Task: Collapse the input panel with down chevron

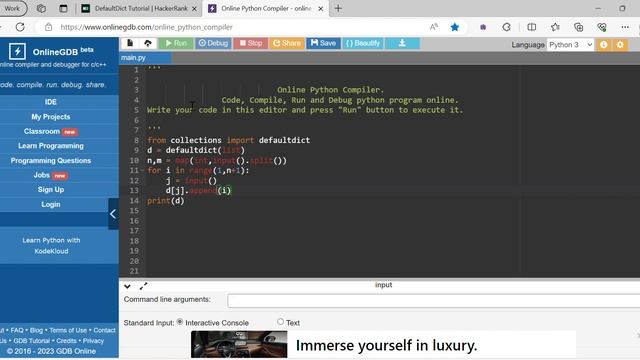Action: (127, 286)
